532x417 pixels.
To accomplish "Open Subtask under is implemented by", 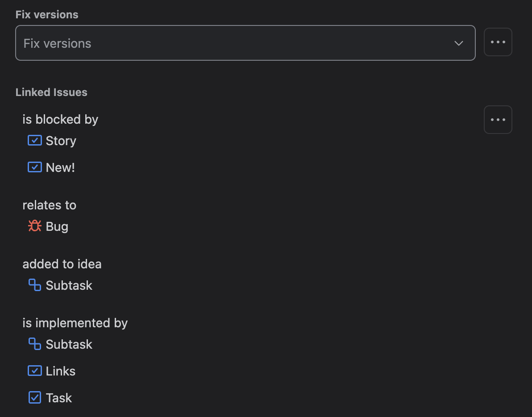I will (69, 344).
